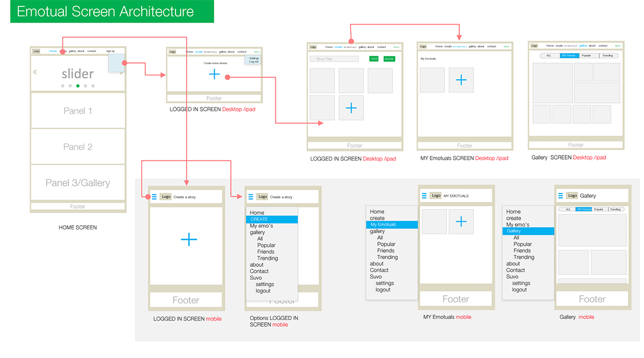Screen dimensions: 644x358
Task: Select 'Trending' filter on desktop Gallery screen
Action: pos(608,56)
